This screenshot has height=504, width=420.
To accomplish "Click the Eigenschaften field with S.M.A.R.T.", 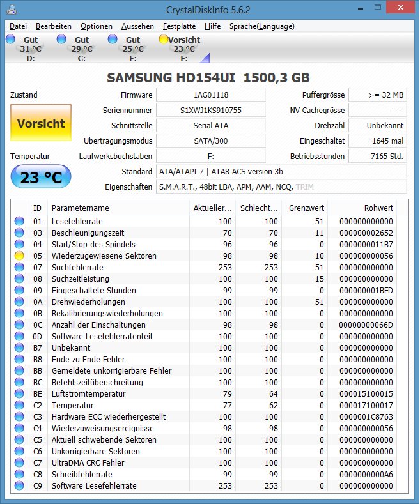I will coord(281,187).
